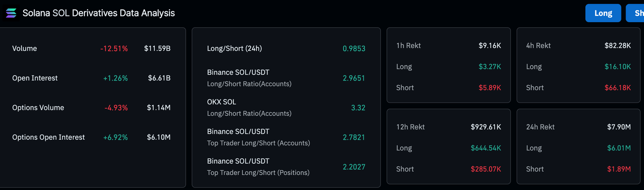Click the 1h Long liquidation $3.27K
This screenshot has width=644, height=190.
click(490, 67)
